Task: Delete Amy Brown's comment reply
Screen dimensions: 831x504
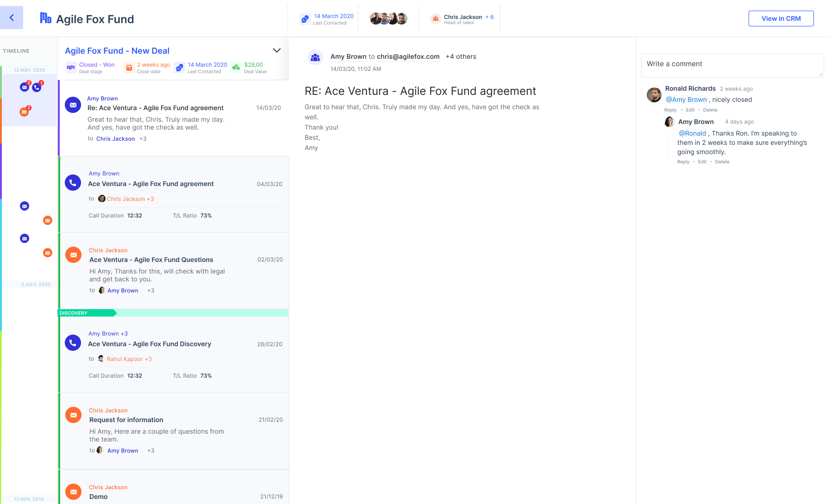Action: click(x=722, y=162)
